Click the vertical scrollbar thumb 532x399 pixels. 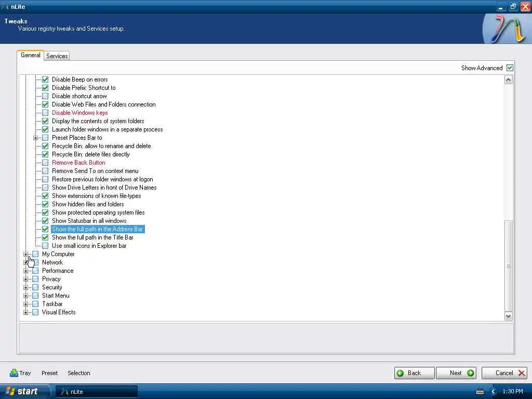(508, 266)
